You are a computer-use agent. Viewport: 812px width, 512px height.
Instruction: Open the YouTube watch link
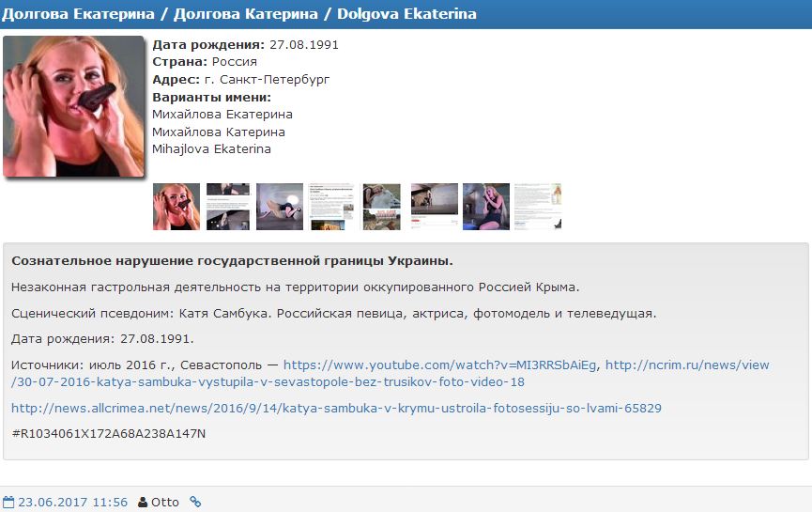pyautogui.click(x=439, y=365)
